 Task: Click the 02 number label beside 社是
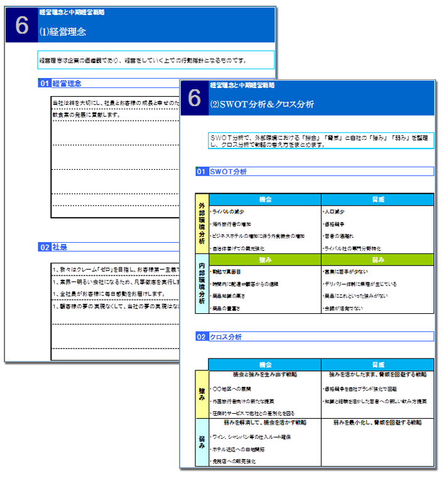[x=44, y=247]
